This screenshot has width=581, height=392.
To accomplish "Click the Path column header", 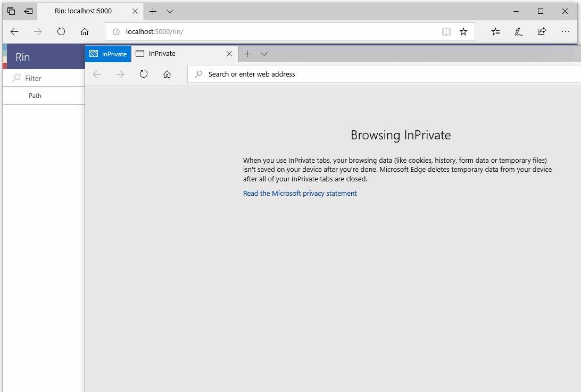I will (35, 96).
